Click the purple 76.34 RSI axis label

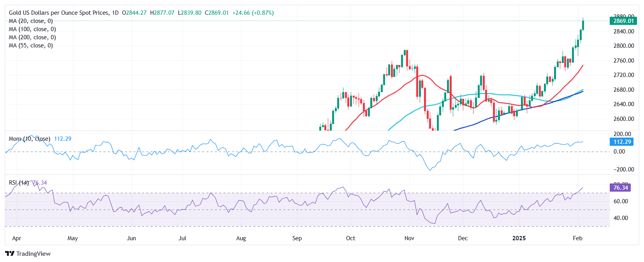620,188
